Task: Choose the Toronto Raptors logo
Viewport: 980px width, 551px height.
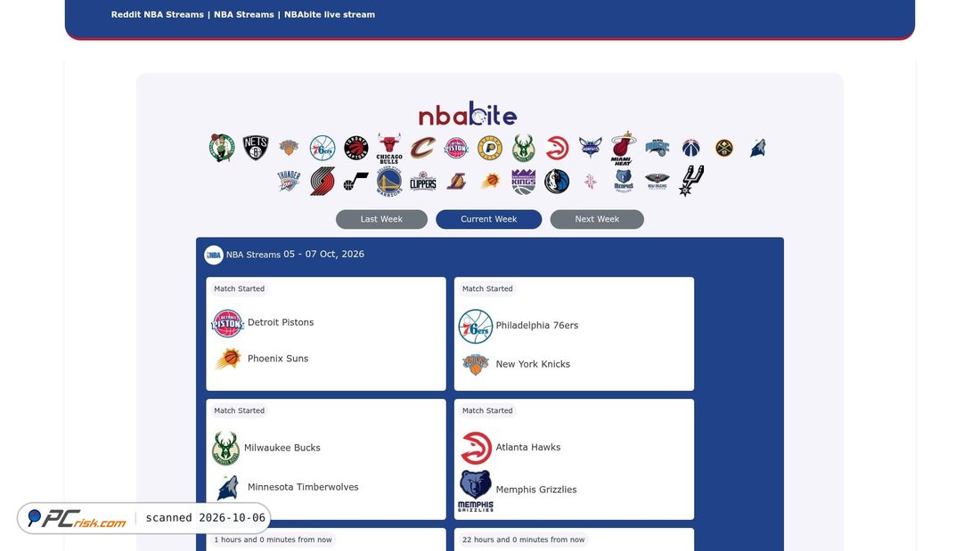Action: click(x=355, y=148)
